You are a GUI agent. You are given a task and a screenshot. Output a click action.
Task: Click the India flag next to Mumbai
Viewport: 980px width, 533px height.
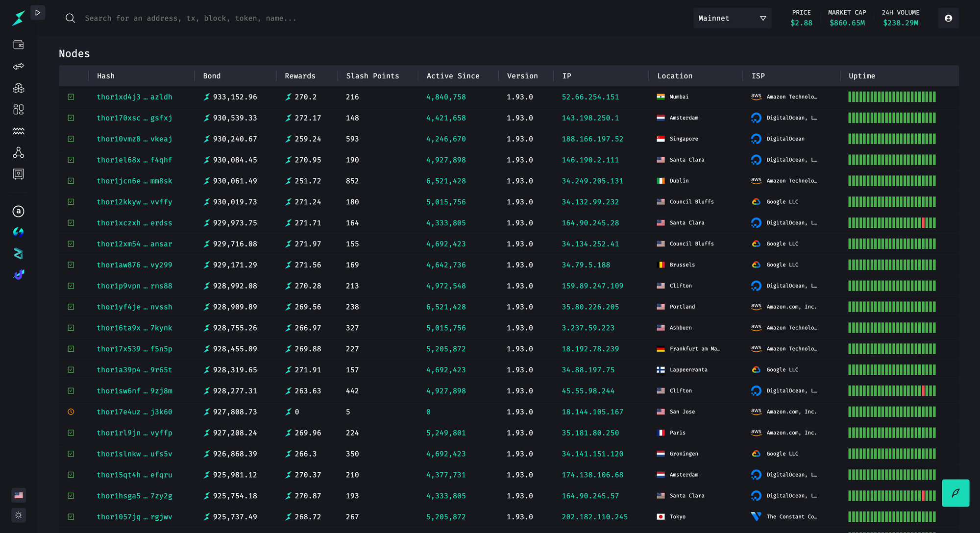[661, 97]
